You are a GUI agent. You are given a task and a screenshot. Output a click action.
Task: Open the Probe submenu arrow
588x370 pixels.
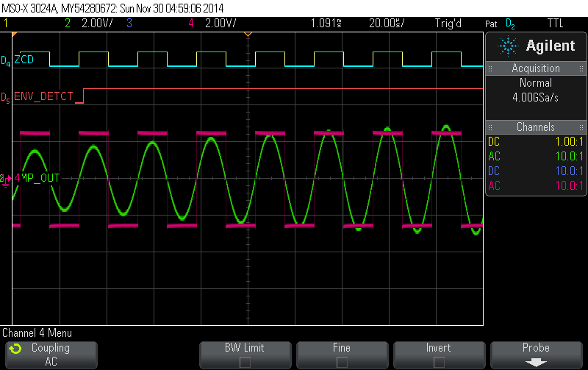(x=536, y=362)
